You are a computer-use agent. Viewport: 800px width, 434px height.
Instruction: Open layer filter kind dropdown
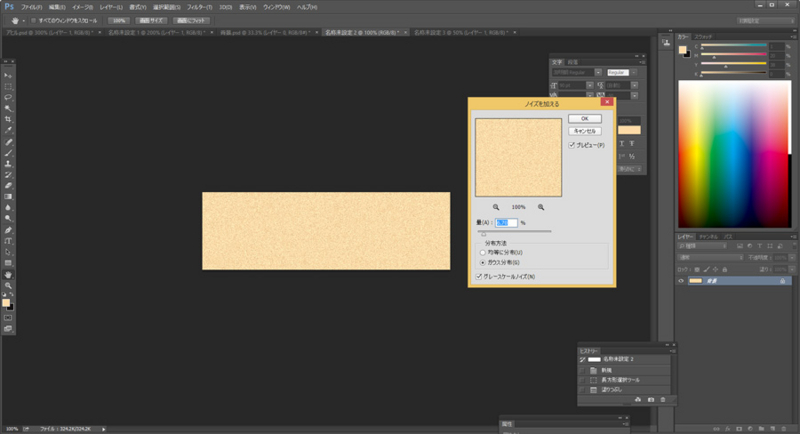coord(702,246)
